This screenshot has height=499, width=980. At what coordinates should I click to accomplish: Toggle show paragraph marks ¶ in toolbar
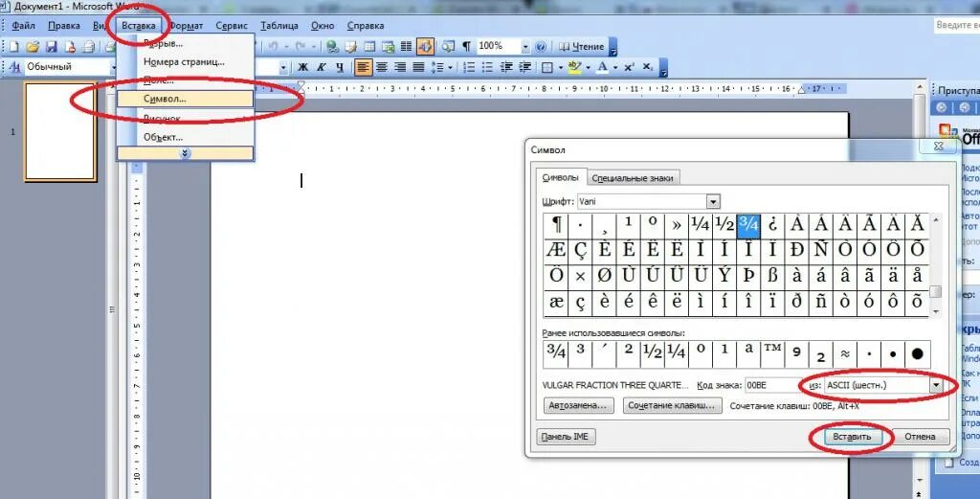[467, 46]
